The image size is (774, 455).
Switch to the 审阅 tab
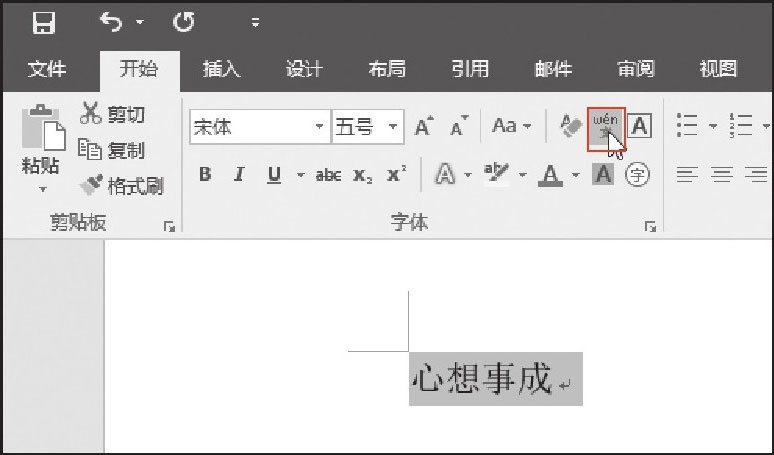(636, 69)
